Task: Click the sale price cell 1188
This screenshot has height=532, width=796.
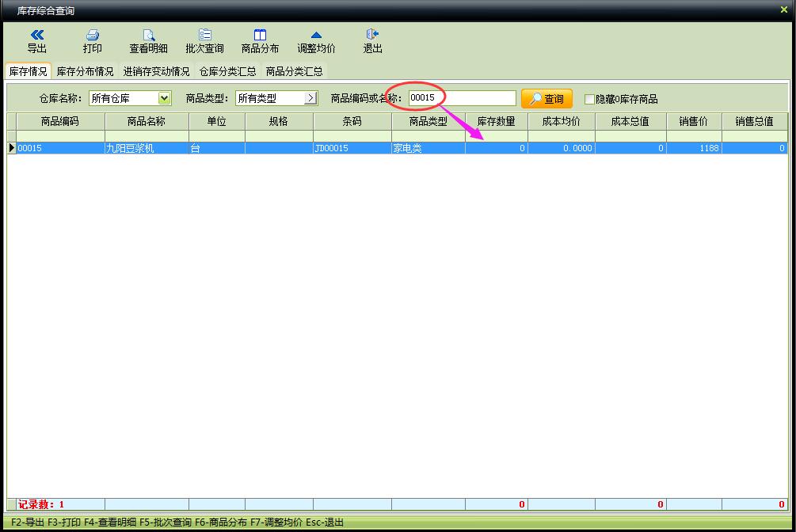Action: coord(694,148)
